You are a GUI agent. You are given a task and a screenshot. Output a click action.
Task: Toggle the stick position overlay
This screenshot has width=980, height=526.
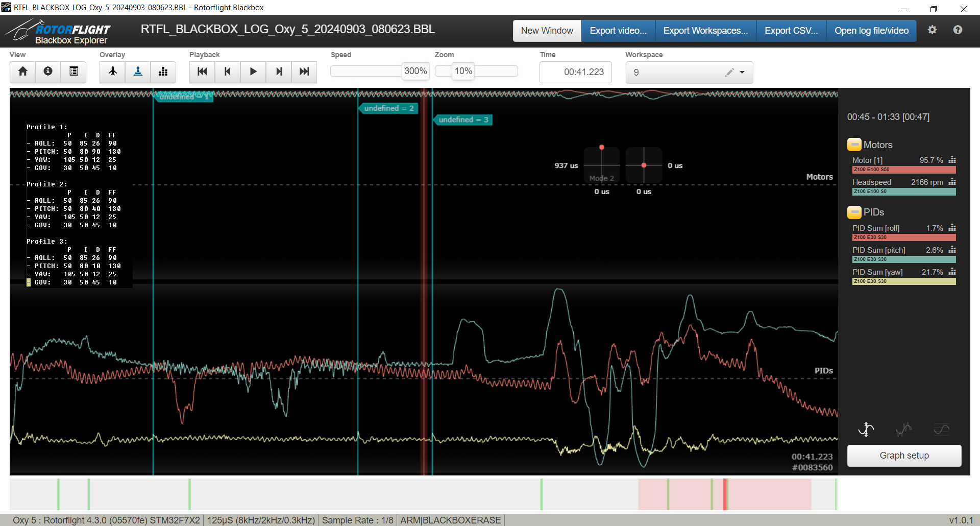click(138, 71)
